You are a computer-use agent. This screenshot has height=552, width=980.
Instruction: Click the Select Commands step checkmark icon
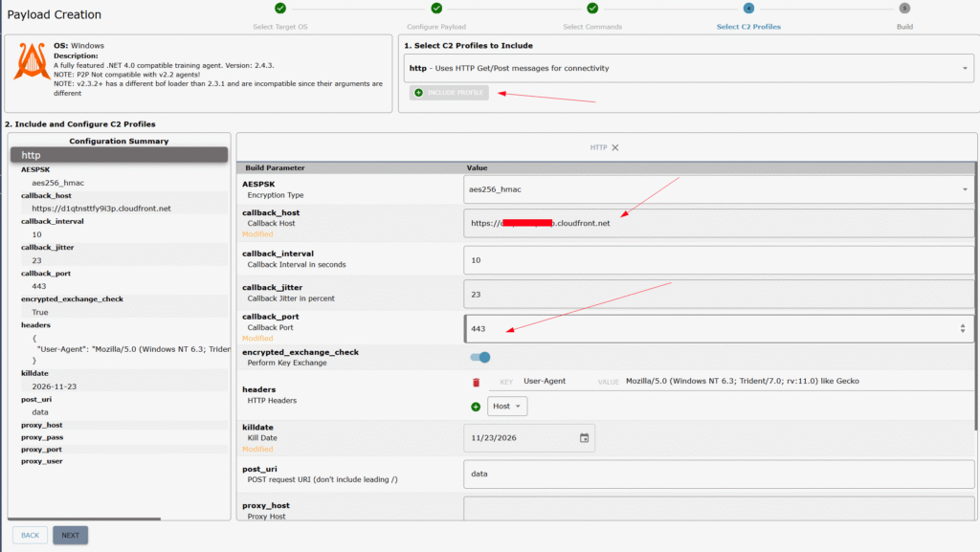[x=592, y=8]
